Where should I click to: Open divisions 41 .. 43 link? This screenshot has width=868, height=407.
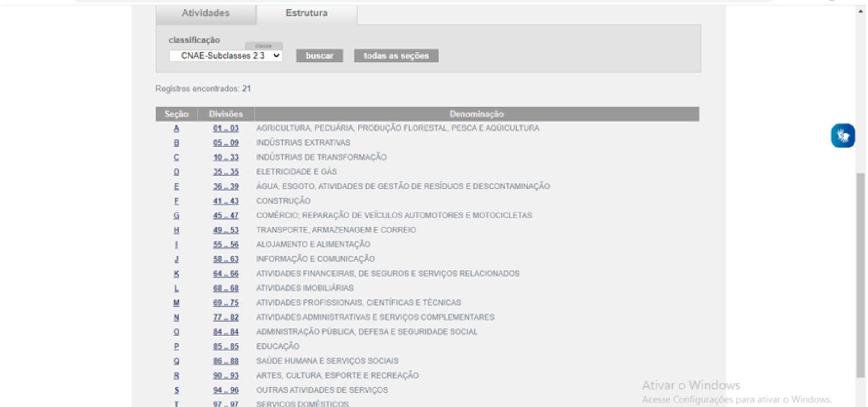(x=226, y=201)
